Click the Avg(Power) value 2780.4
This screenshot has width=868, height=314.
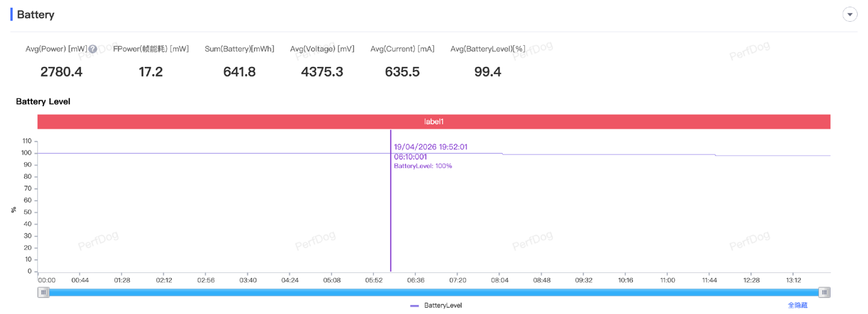(61, 72)
